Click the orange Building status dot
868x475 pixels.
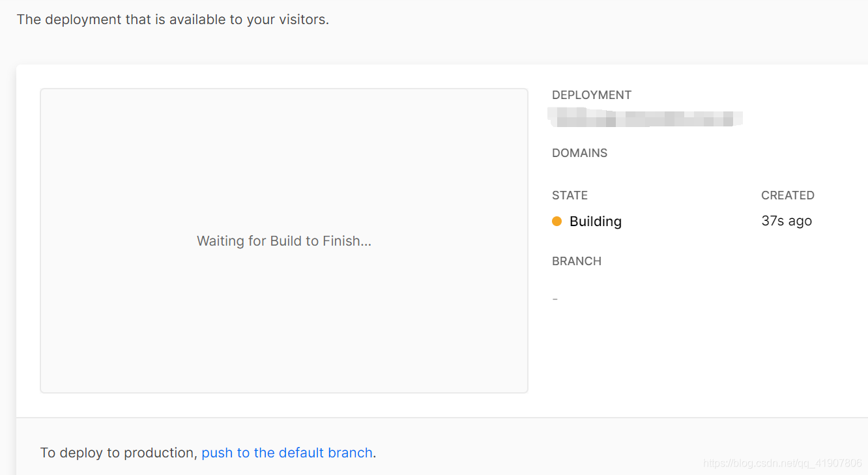[x=557, y=222]
